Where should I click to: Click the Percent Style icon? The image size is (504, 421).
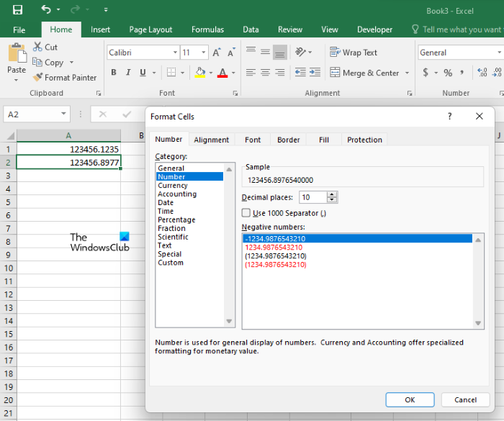(448, 73)
